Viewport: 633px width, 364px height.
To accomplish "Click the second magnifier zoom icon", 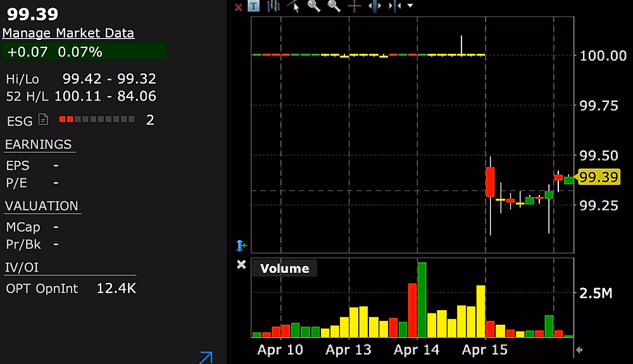I will click(x=334, y=6).
